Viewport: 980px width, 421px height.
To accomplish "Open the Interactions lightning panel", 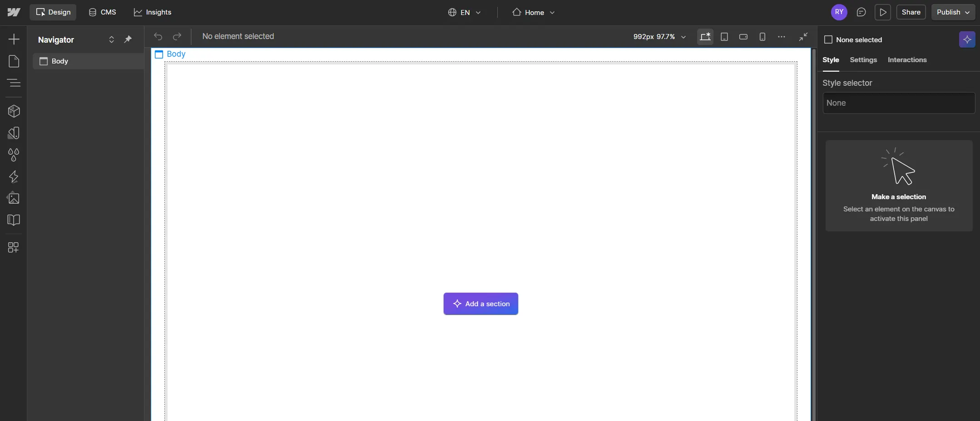I will pos(14,176).
